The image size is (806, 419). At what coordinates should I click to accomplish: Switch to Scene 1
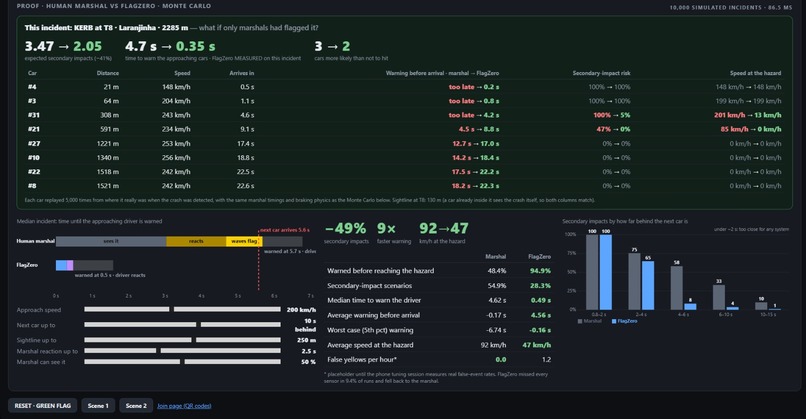click(98, 406)
